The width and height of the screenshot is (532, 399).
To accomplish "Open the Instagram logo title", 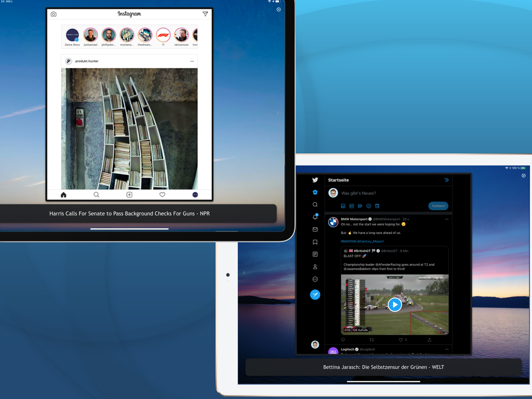I will coord(129,14).
